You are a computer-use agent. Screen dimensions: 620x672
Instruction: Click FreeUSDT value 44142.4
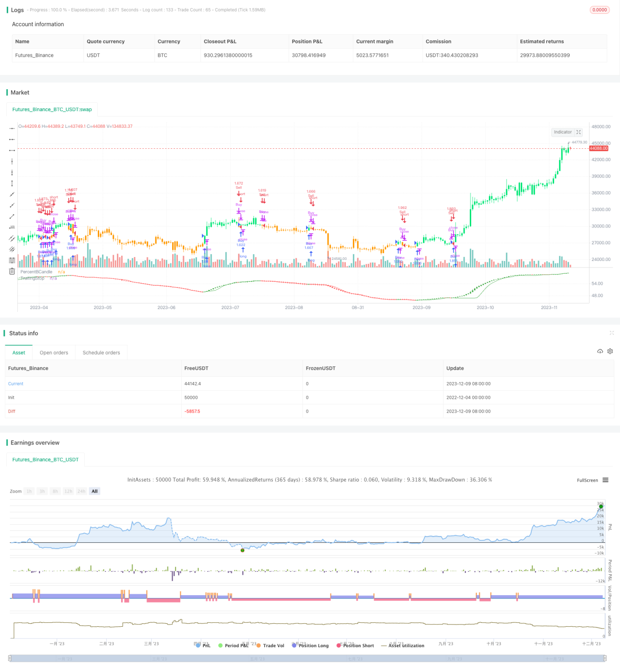coord(193,383)
